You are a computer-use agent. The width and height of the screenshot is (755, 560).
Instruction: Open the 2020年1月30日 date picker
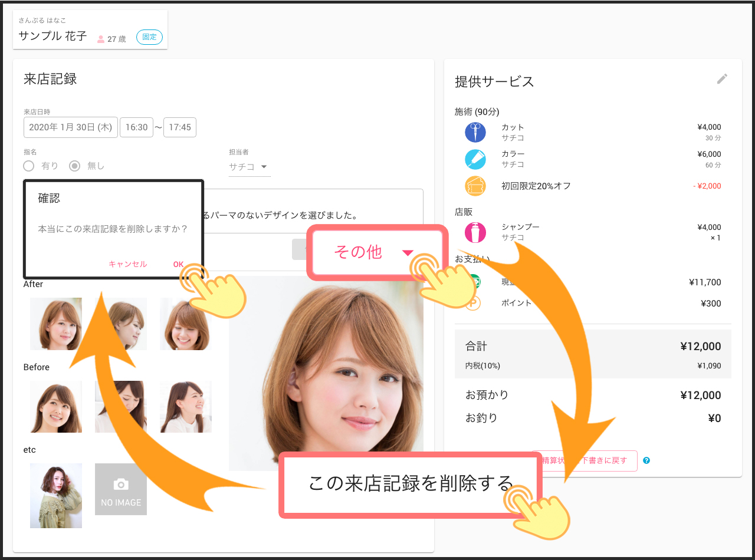(x=70, y=127)
